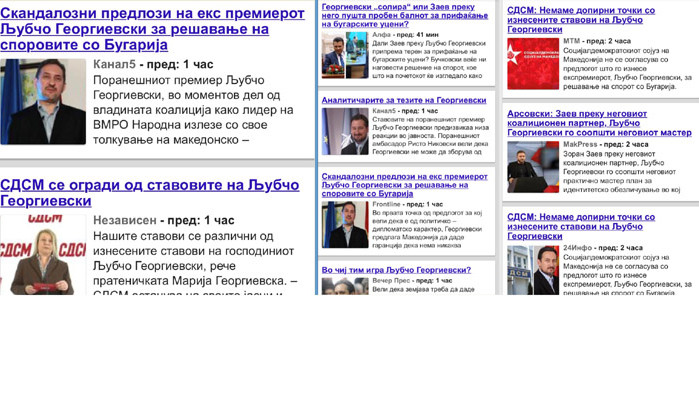This screenshot has width=699, height=393.
Task: Click MakPress article thumbnail of speaker
Action: tap(533, 167)
